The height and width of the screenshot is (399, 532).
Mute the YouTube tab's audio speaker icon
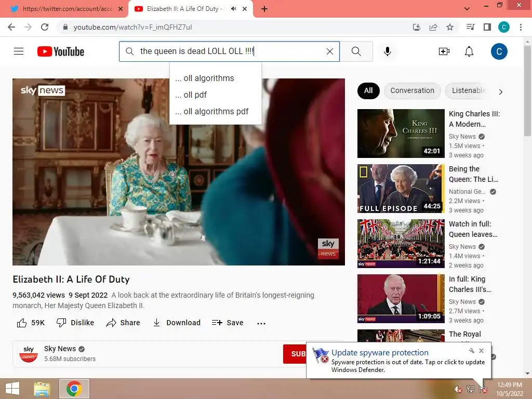233,9
